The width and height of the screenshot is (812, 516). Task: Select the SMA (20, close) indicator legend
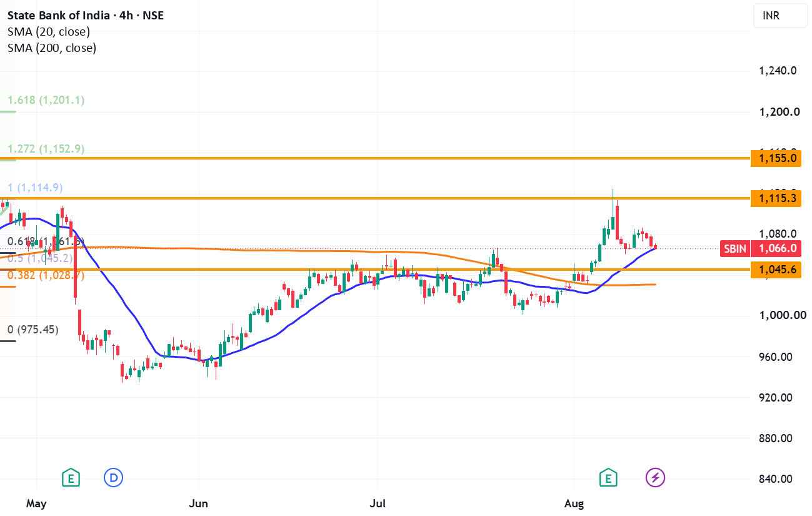(49, 31)
